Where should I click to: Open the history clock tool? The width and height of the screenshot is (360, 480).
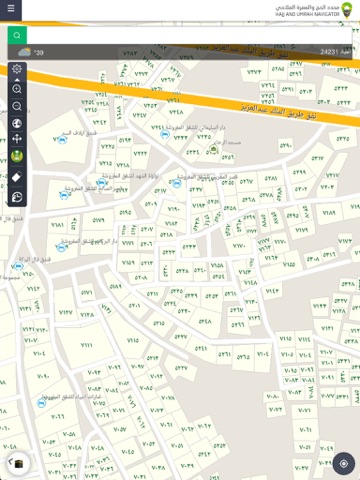point(17,197)
